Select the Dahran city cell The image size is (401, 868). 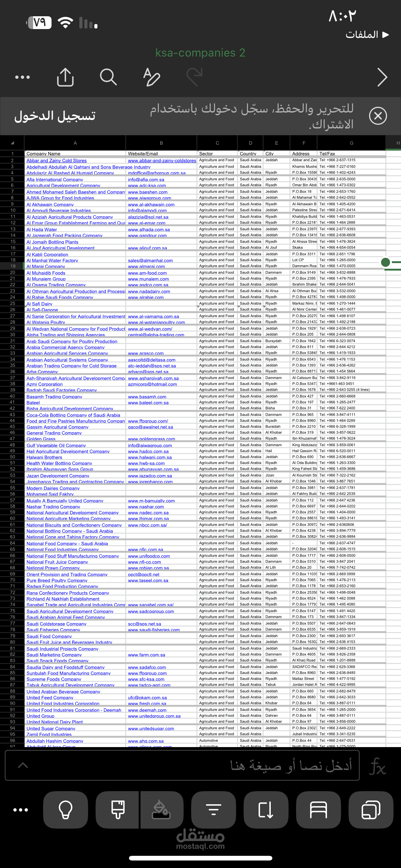tap(276, 716)
